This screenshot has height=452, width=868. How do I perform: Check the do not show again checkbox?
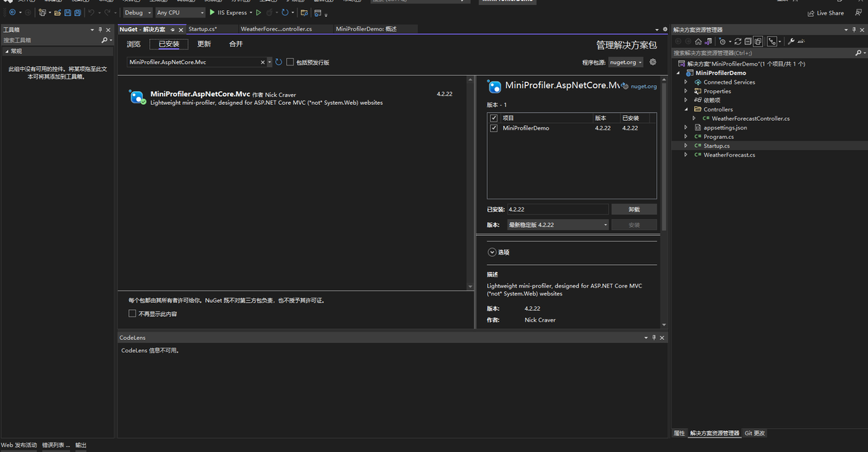tap(133, 314)
